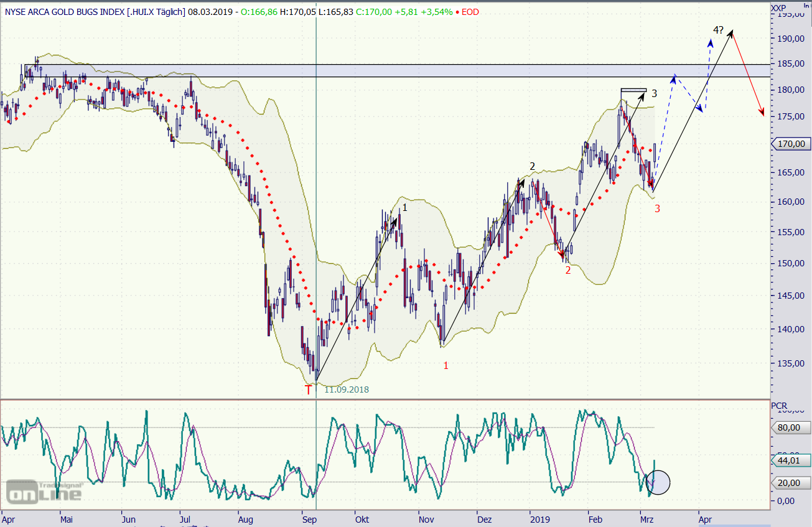The height and width of the screenshot is (527, 812).
Task: Click the 190,00 price axis label
Action: click(x=791, y=39)
